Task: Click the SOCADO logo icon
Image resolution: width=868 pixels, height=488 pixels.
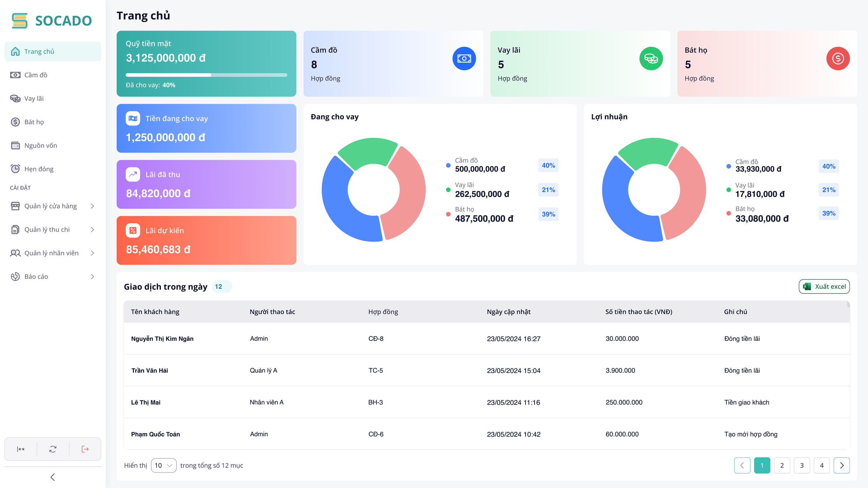Action: [x=20, y=21]
